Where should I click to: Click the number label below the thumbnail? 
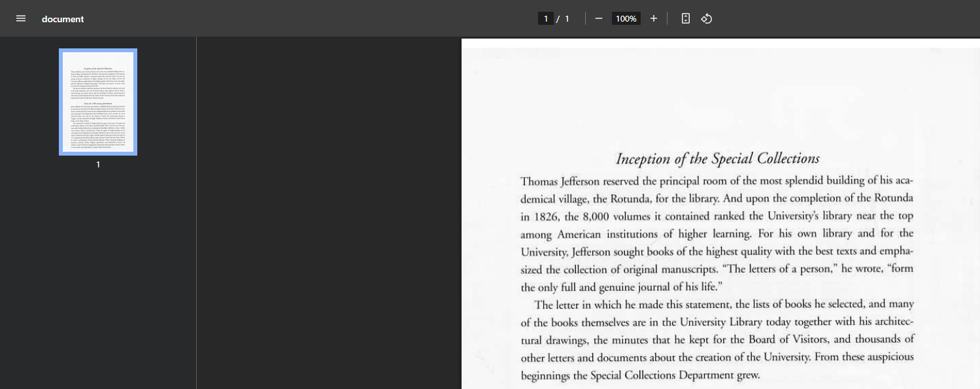coord(98,165)
